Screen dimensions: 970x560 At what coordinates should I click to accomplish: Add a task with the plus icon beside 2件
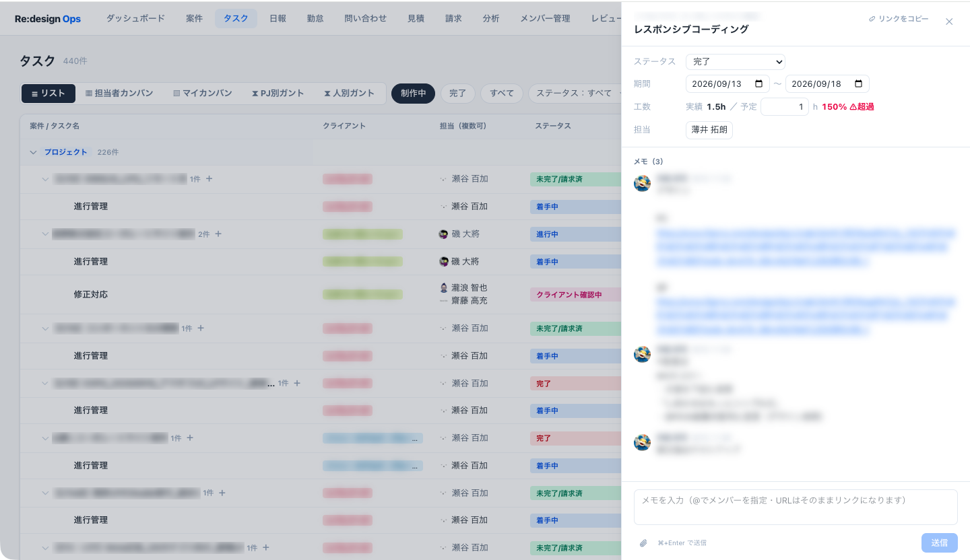218,234
